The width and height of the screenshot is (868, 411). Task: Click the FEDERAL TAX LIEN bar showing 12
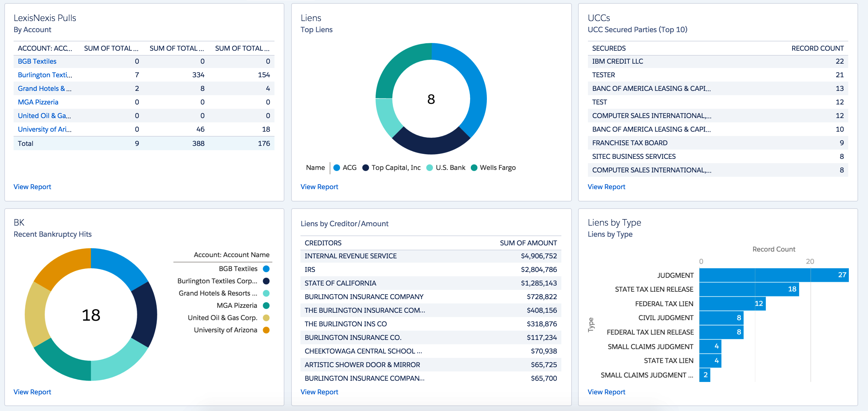coord(732,303)
